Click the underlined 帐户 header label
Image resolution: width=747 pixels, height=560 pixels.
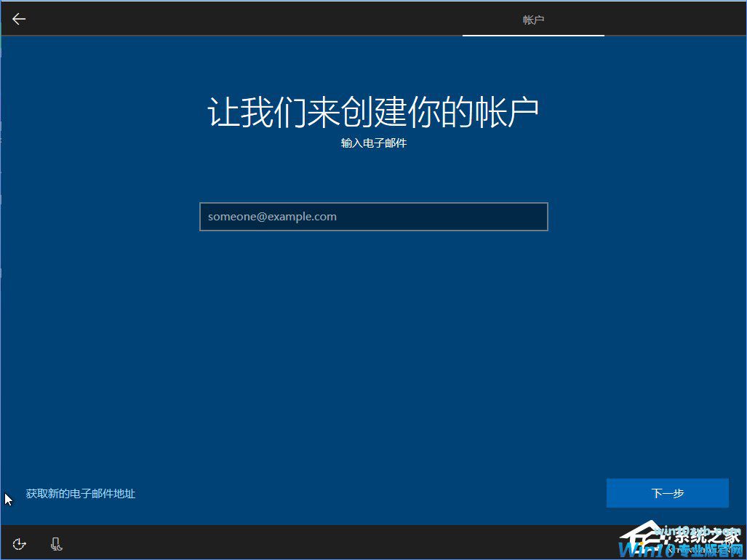click(533, 20)
